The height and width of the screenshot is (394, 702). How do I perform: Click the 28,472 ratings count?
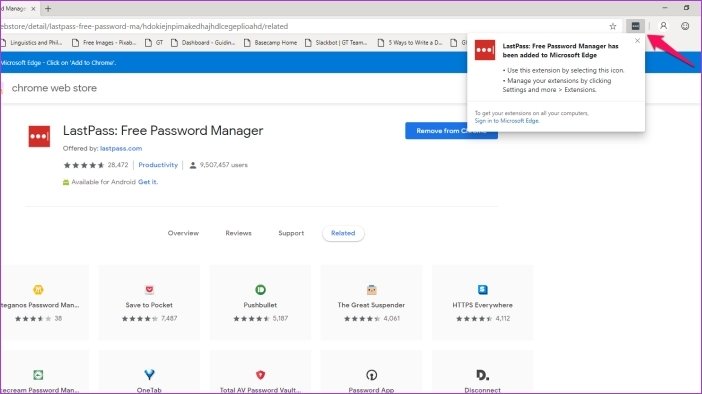tap(118, 165)
